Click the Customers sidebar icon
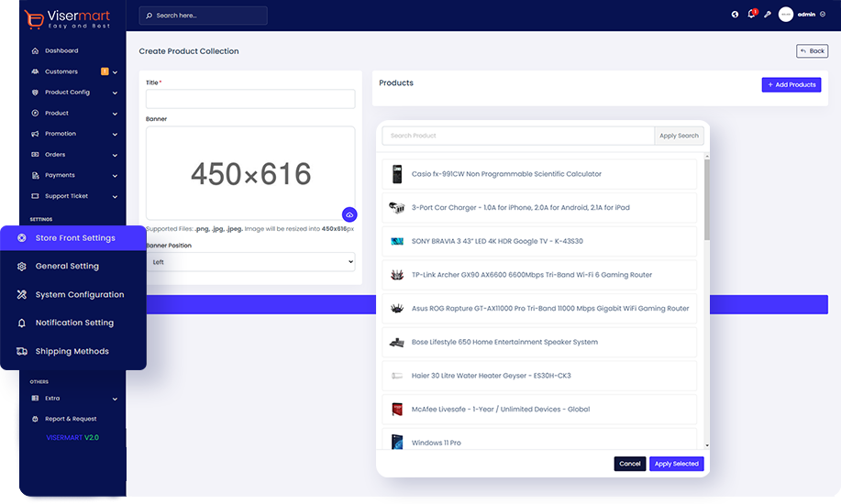841x504 pixels. (36, 71)
